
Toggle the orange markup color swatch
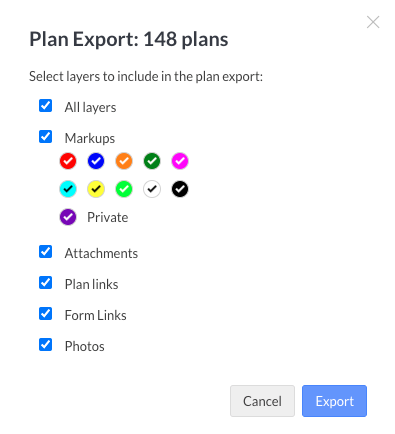pyautogui.click(x=124, y=161)
